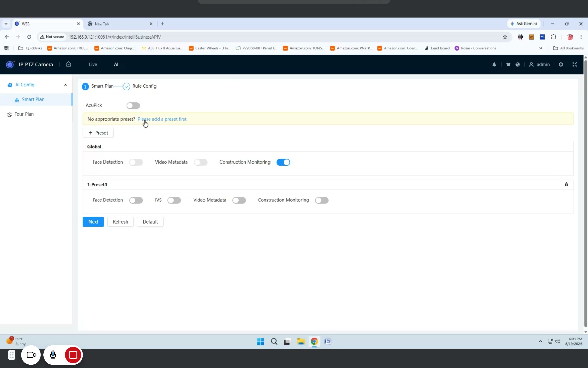
Task: Select Smart Plan in the sidebar
Action: (36, 99)
